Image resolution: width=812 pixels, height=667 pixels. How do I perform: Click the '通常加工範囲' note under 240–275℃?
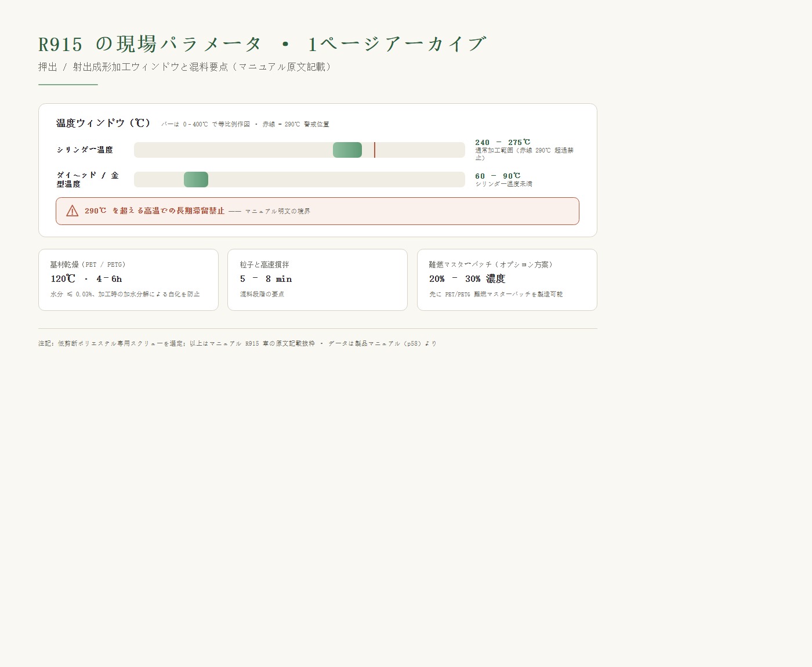point(524,154)
